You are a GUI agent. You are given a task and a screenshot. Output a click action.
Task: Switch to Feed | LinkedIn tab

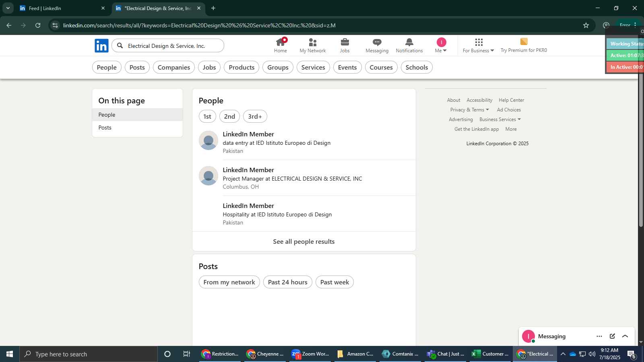tap(62, 8)
